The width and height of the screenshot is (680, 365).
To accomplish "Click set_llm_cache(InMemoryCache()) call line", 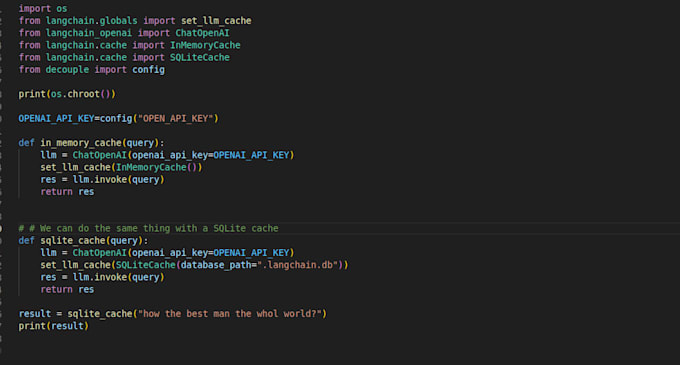I will pos(121,167).
